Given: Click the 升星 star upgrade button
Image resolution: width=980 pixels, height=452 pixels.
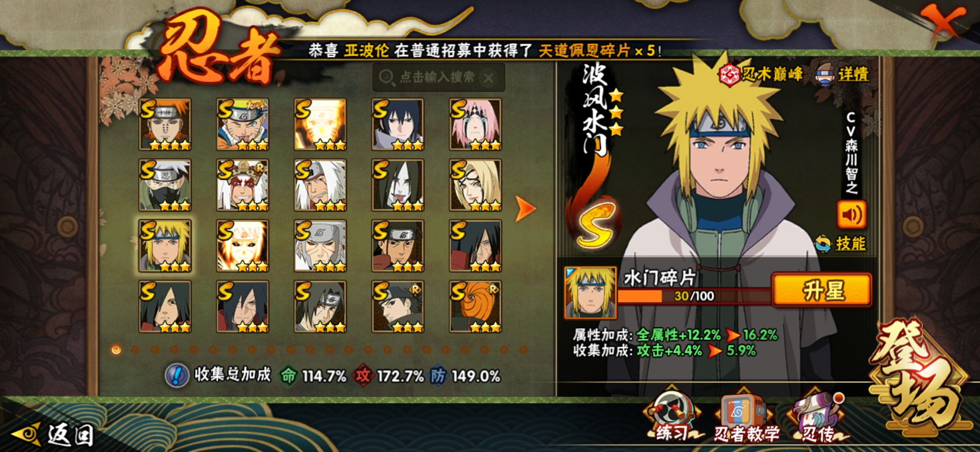Looking at the screenshot, I should pyautogui.click(x=822, y=290).
